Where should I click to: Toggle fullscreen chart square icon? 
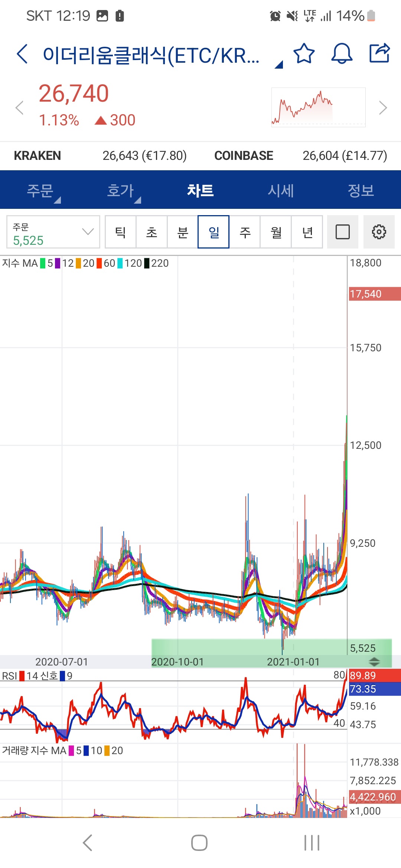pyautogui.click(x=343, y=232)
